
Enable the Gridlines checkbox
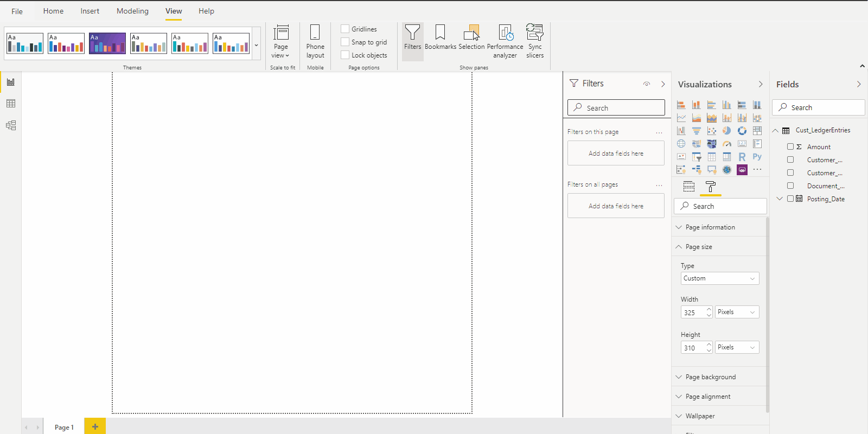(345, 29)
